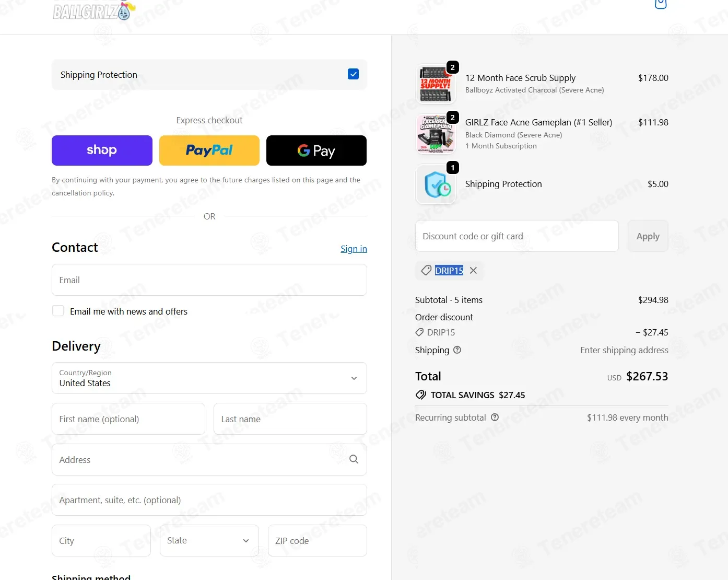728x580 pixels.
Task: Focus the Email input field
Action: tap(209, 280)
